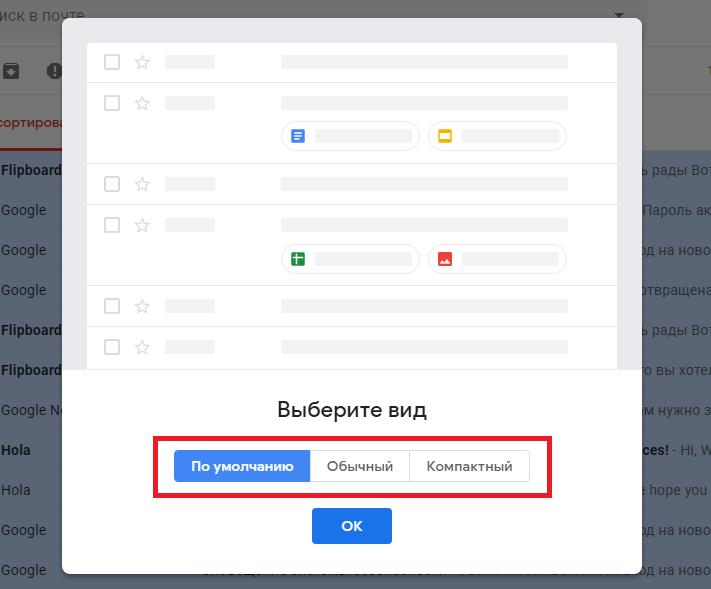The width and height of the screenshot is (711, 589).
Task: Click the image attachment chip in preview
Action: [x=497, y=259]
